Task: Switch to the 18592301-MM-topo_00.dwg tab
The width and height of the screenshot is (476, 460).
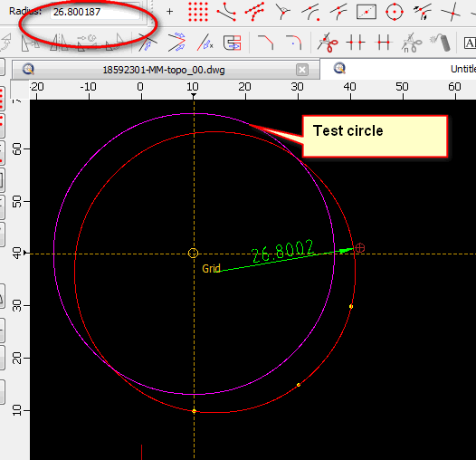Action: 166,70
